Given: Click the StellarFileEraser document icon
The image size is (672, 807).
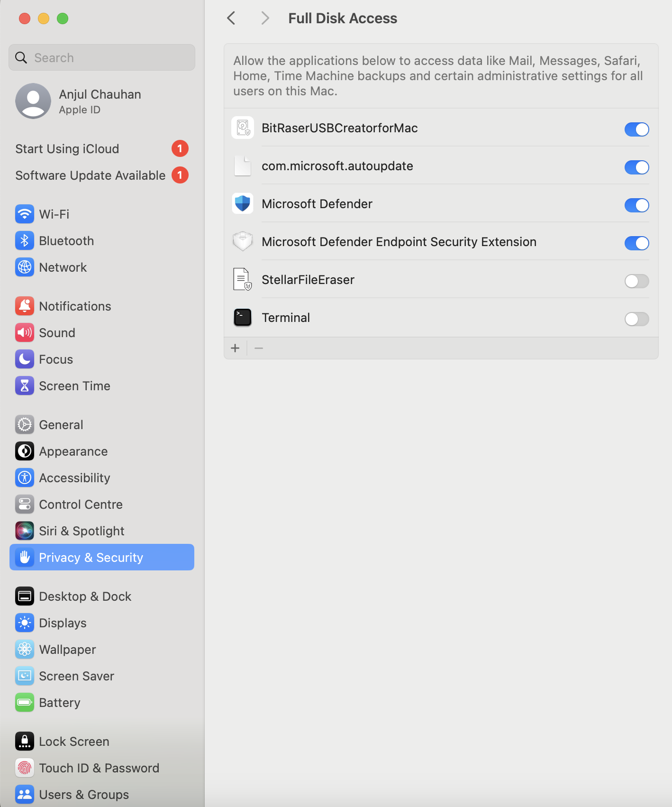Looking at the screenshot, I should 243,280.
